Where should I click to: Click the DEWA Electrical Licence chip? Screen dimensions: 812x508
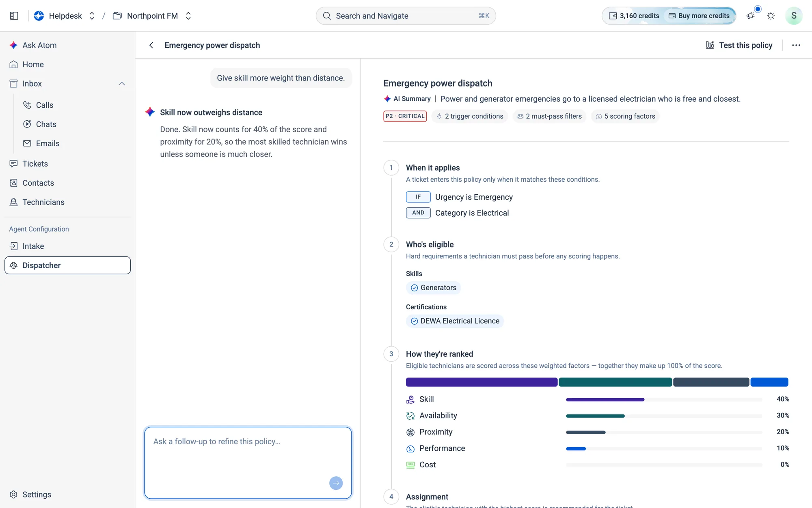[455, 321]
